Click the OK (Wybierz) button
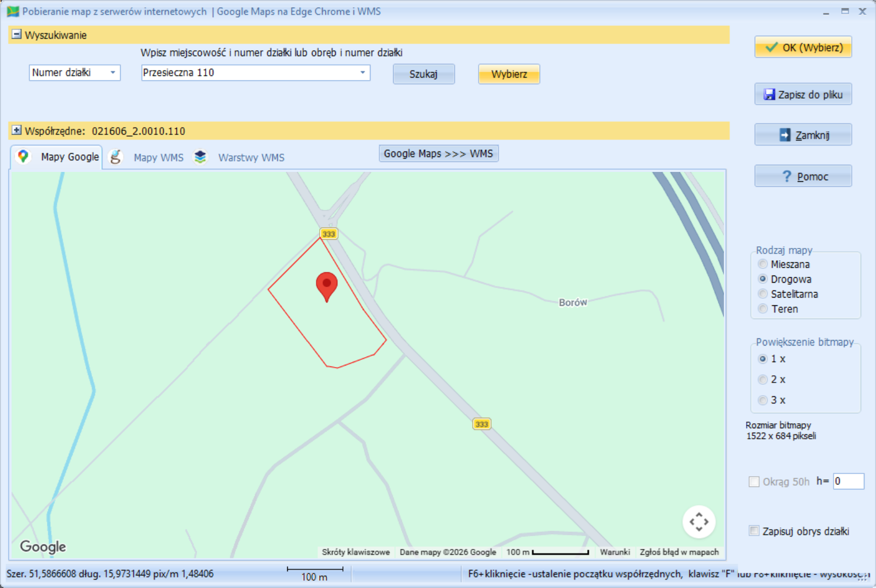The image size is (876, 588). (x=803, y=47)
